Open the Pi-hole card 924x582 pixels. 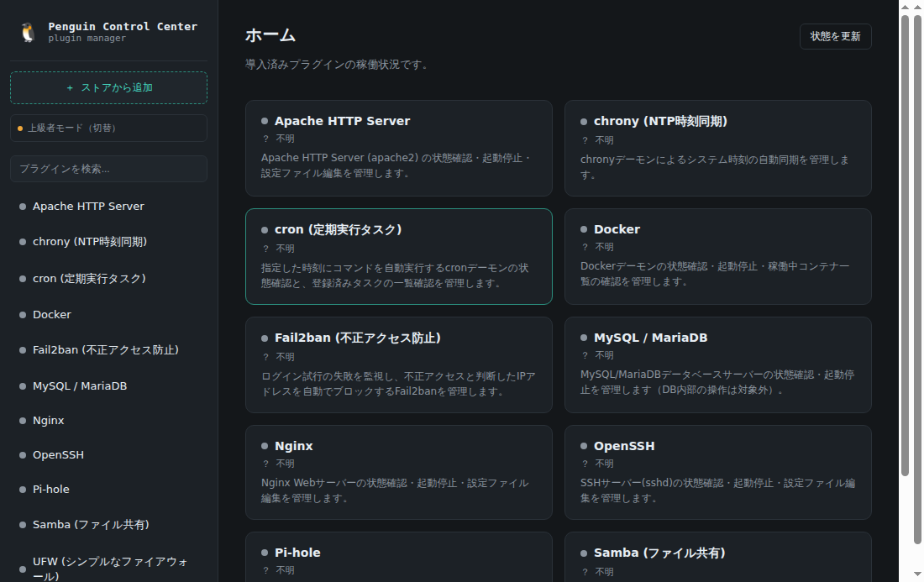[x=398, y=557]
